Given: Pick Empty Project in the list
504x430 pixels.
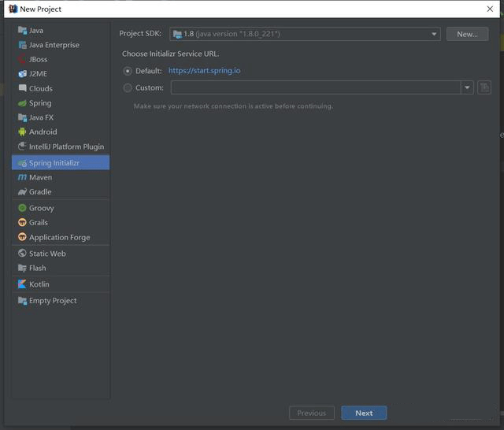Looking at the screenshot, I should (x=53, y=301).
